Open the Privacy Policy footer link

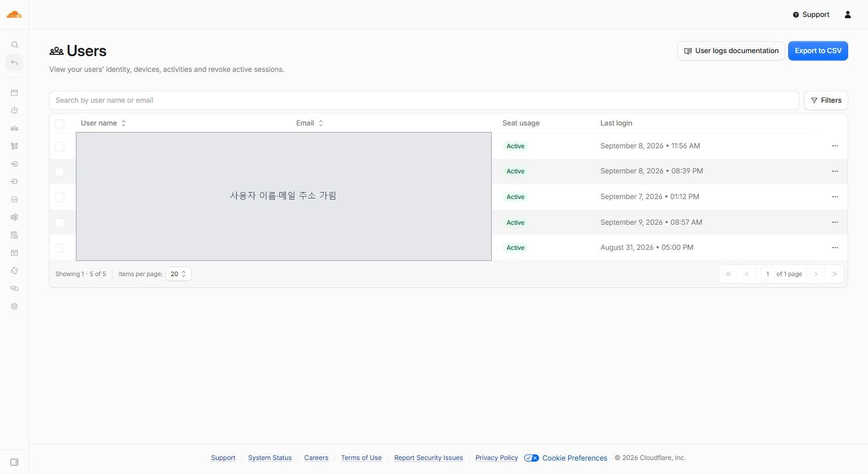(496, 458)
